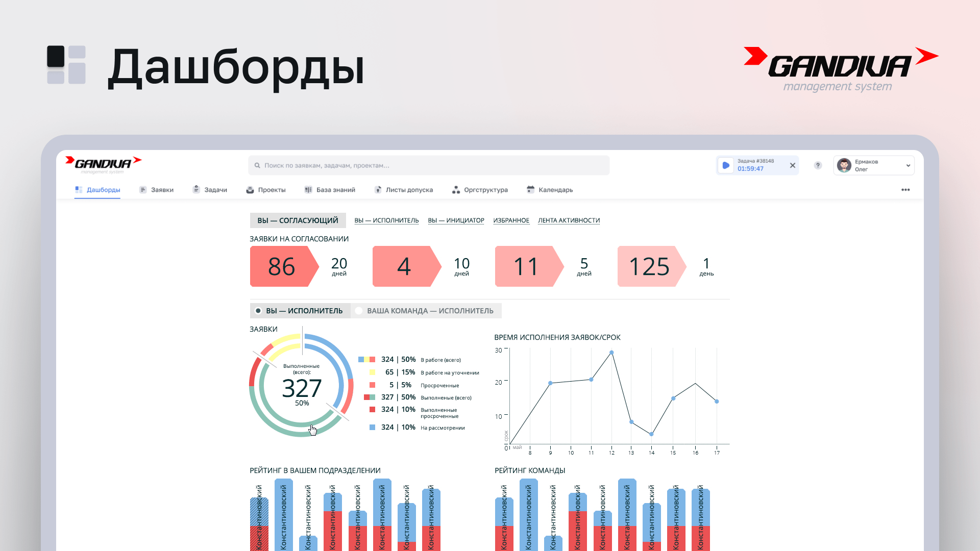Click the Оргструктура icon
This screenshot has width=980, height=551.
(456, 190)
